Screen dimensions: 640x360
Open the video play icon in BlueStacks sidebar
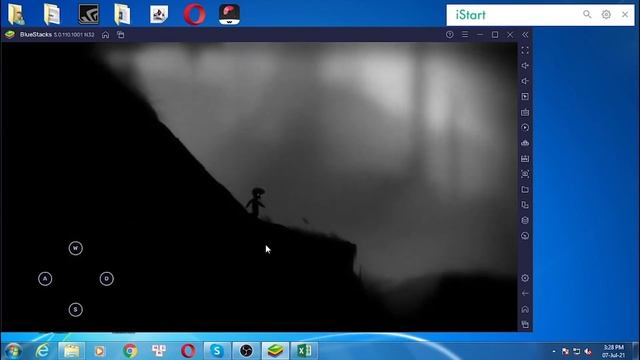(x=525, y=97)
